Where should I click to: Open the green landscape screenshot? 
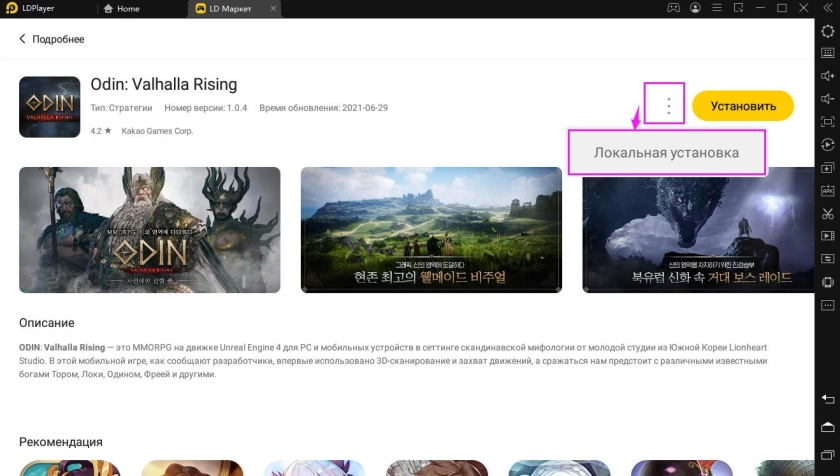(431, 230)
